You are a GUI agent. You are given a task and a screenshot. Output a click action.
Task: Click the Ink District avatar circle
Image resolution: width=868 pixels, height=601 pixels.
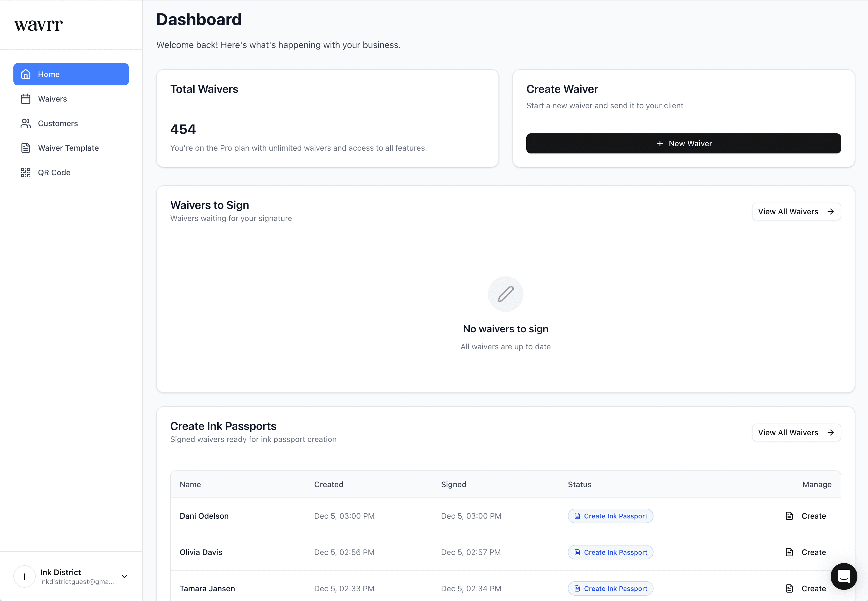(25, 576)
